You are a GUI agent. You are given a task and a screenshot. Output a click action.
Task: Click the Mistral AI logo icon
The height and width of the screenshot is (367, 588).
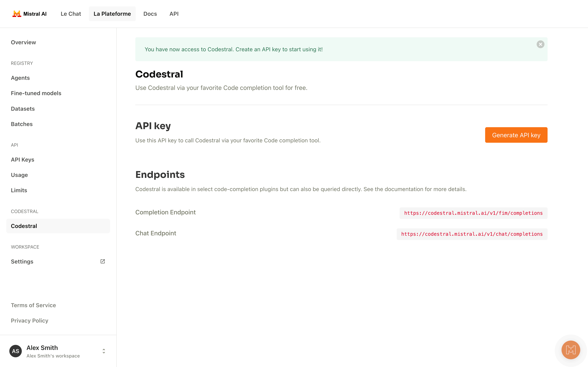point(17,14)
